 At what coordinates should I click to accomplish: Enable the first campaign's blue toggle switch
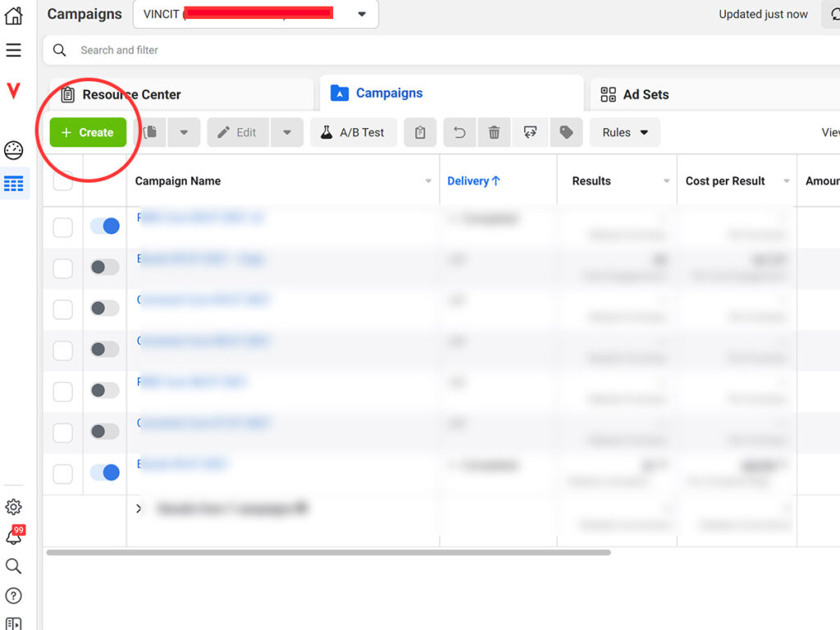coord(105,226)
